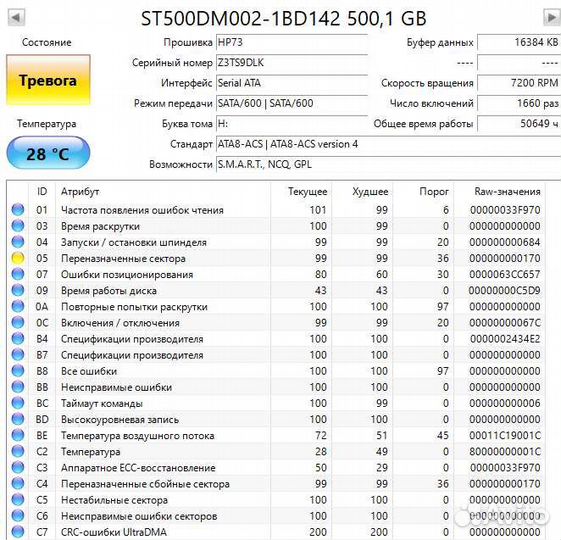Click the Порог column header
Screen dimensions: 561x540
point(423,191)
